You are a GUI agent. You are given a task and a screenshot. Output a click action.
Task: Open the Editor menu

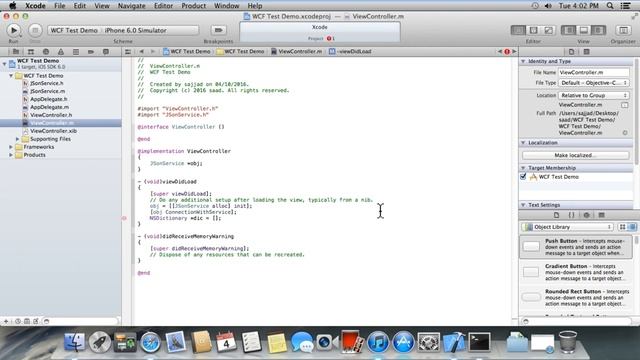click(x=163, y=6)
